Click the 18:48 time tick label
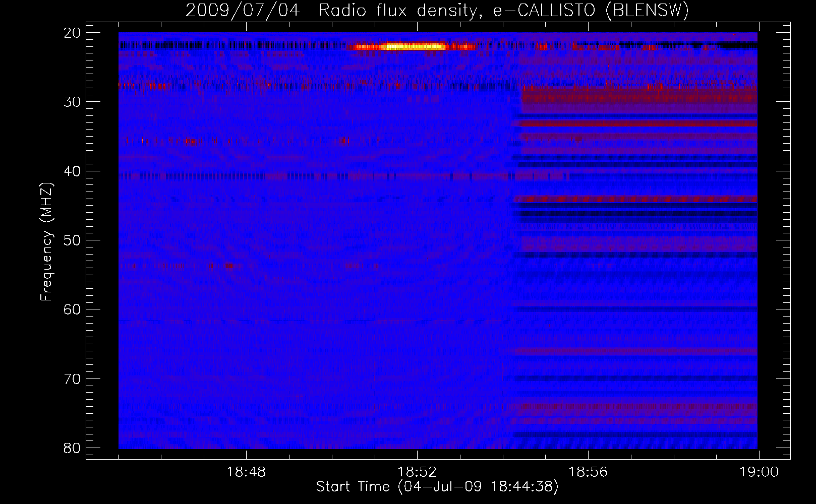Screen dimensions: 816x504 coord(246,472)
